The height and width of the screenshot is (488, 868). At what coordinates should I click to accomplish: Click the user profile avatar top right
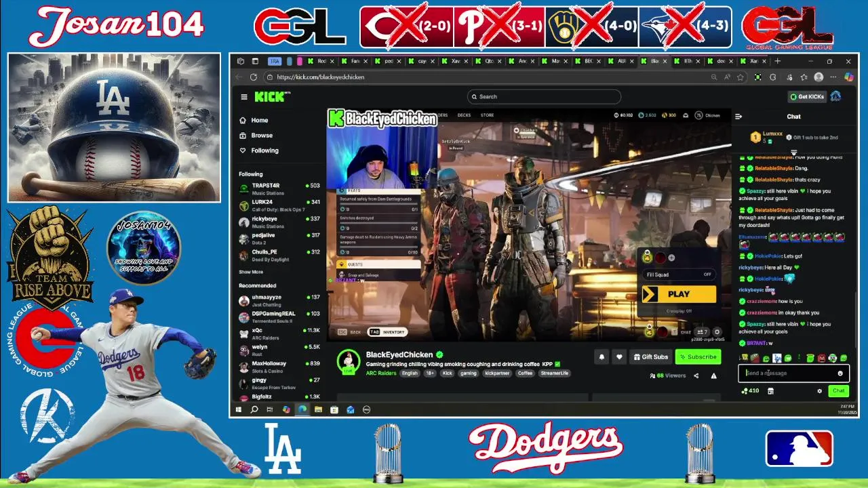[x=835, y=97]
